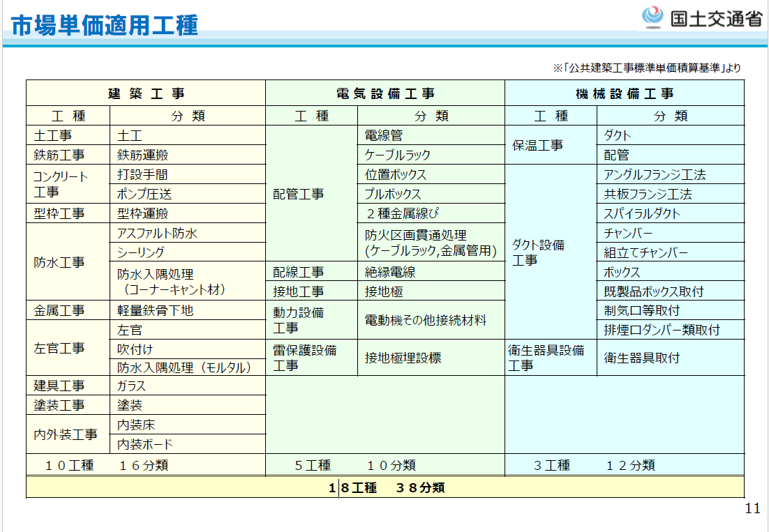Click the 型枠運搬 cell
The image size is (769, 532).
(188, 213)
